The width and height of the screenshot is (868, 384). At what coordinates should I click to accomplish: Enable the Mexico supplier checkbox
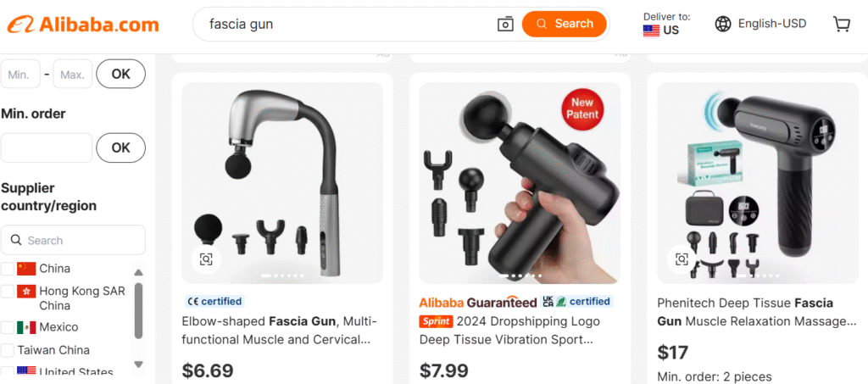click(x=7, y=327)
